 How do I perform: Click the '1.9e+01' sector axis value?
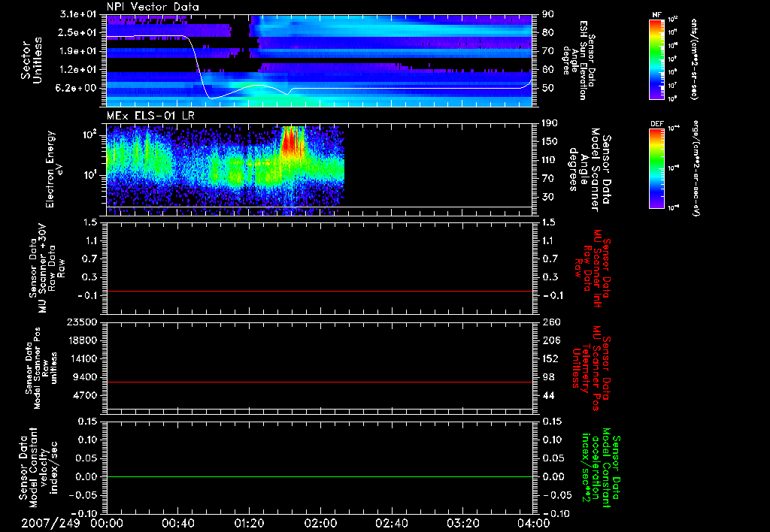pyautogui.click(x=78, y=51)
